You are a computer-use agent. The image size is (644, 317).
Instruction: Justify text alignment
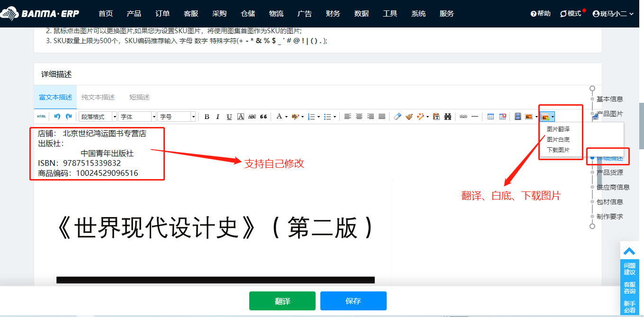pos(382,117)
